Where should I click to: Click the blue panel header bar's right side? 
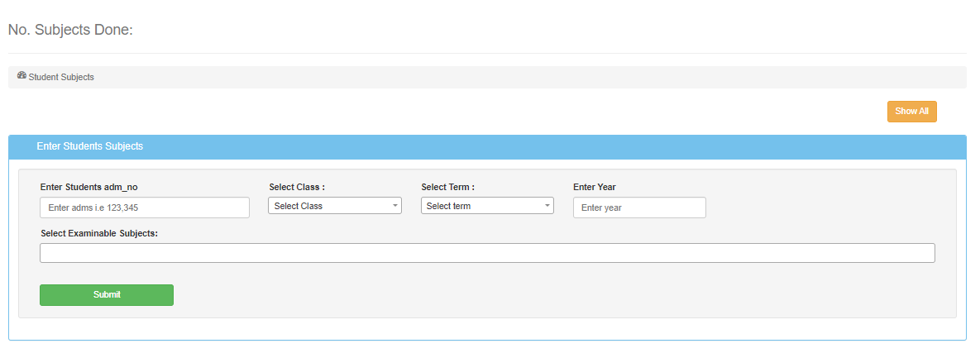click(827, 146)
